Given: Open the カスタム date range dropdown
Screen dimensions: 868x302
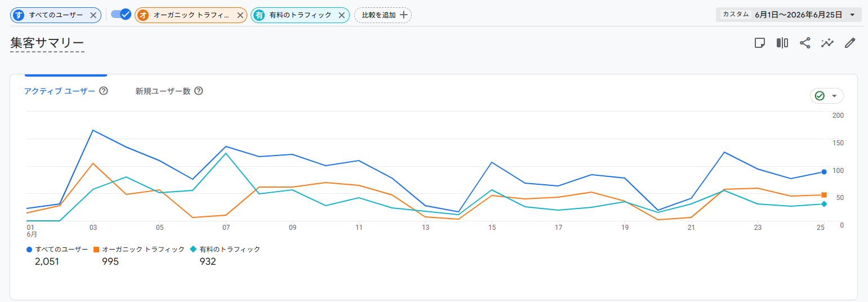Looking at the screenshot, I should click(x=789, y=15).
